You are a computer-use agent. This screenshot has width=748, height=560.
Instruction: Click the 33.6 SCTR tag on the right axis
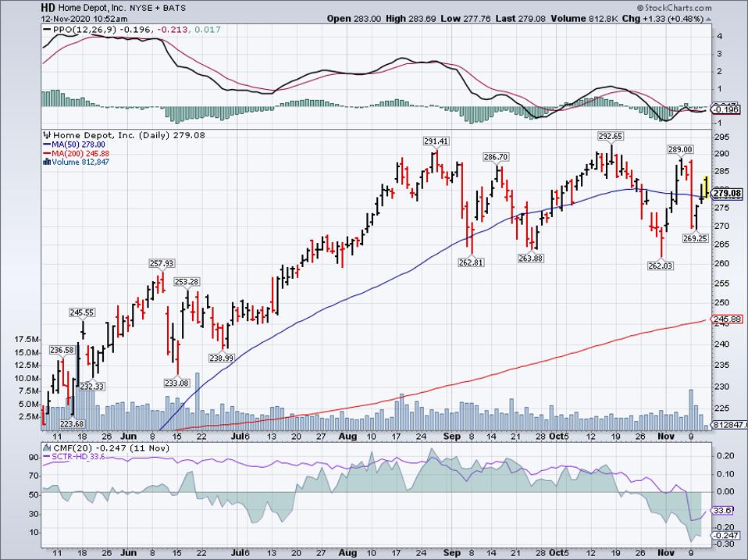pyautogui.click(x=721, y=510)
